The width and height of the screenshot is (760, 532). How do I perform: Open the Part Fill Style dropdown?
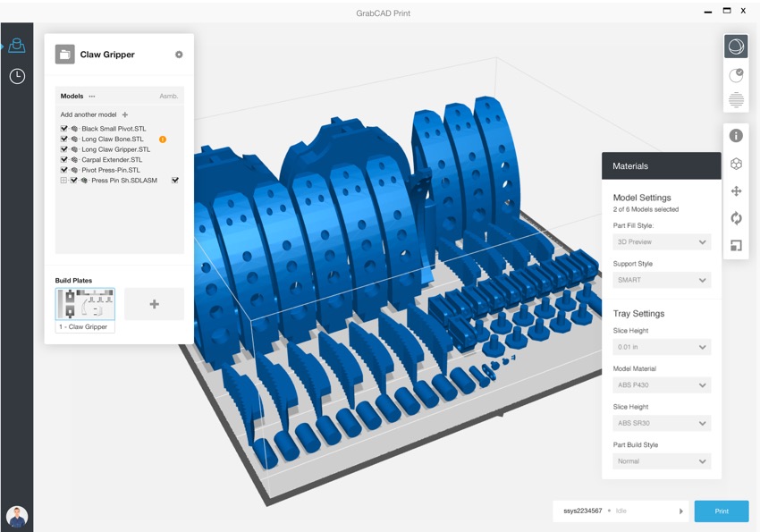point(662,242)
